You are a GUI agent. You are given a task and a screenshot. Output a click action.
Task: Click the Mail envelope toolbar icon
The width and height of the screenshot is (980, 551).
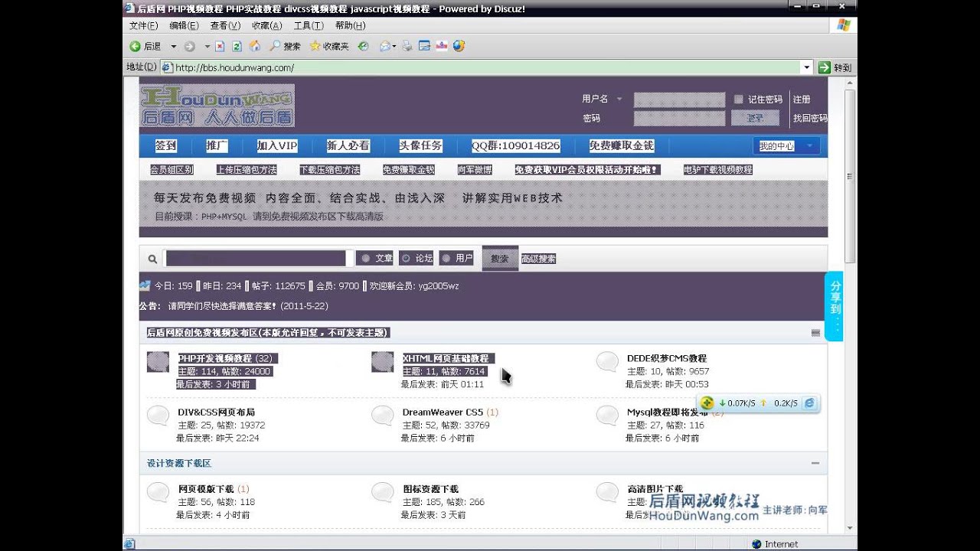click(x=385, y=46)
